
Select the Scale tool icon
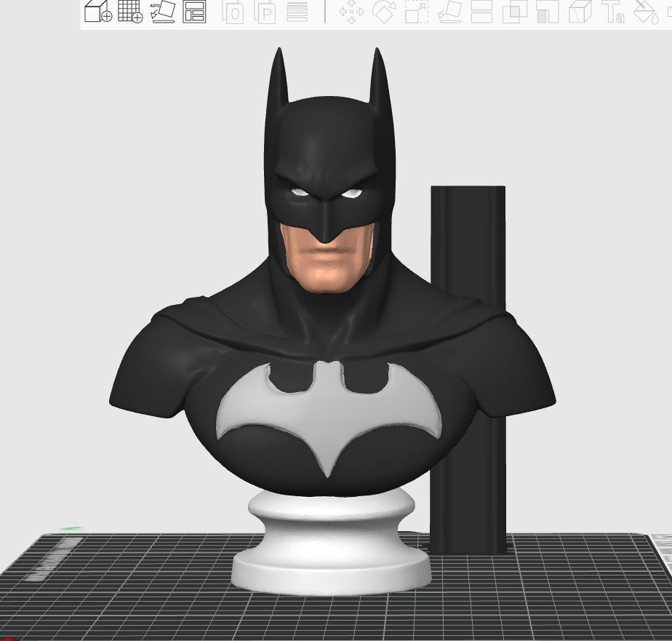(x=417, y=12)
